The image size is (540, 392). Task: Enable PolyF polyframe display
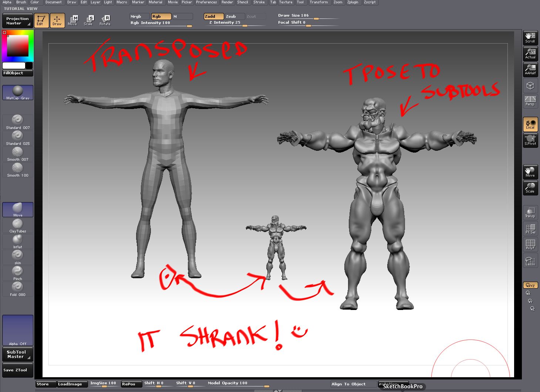coord(530,244)
